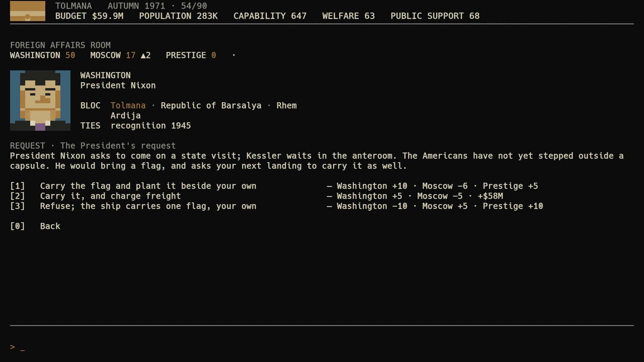Click the Tolmana bloc member name

click(x=128, y=106)
